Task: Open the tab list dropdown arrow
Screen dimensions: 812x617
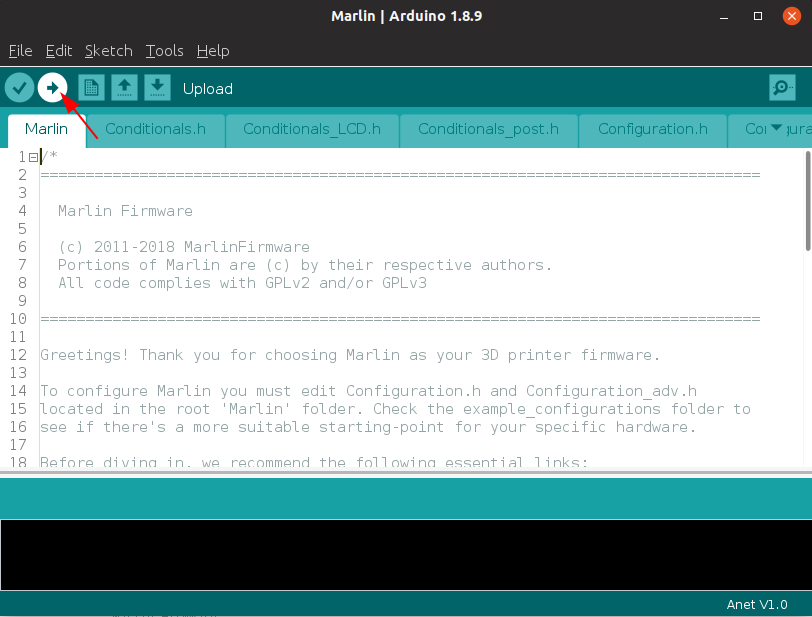Action: pos(776,127)
